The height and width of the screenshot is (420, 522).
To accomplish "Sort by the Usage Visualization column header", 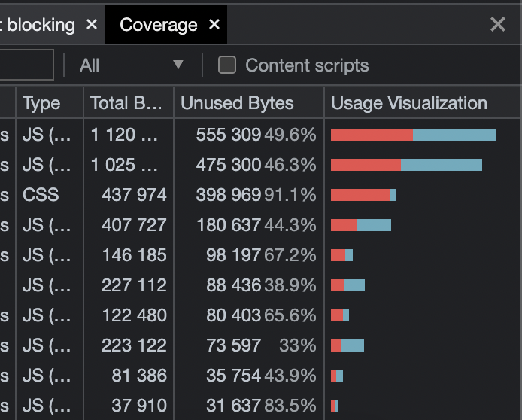I will [423, 103].
